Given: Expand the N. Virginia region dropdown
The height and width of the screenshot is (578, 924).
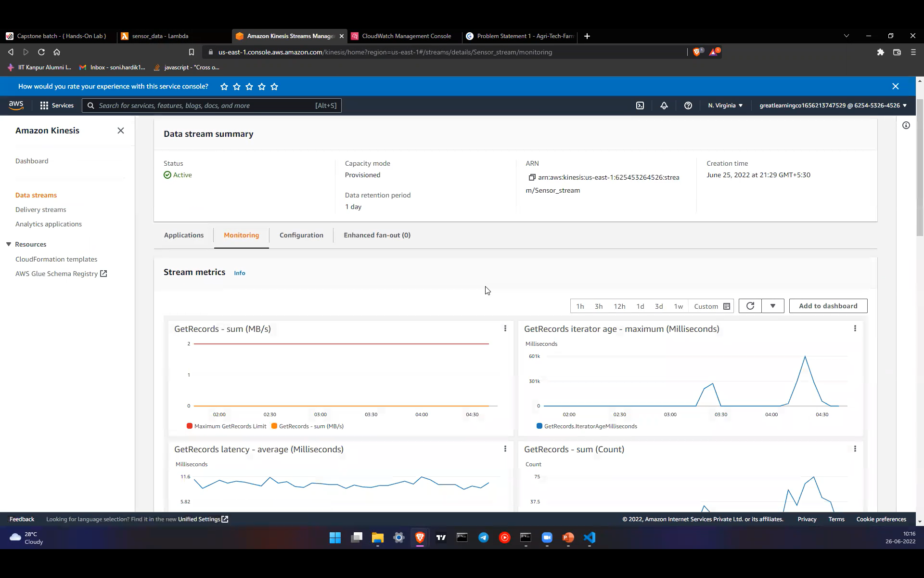Looking at the screenshot, I should [x=725, y=105].
